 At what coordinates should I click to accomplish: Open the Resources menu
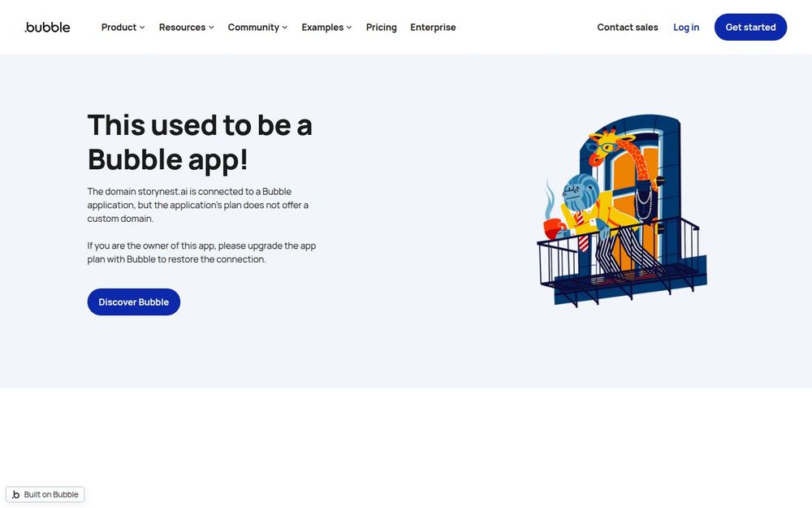[x=187, y=27]
